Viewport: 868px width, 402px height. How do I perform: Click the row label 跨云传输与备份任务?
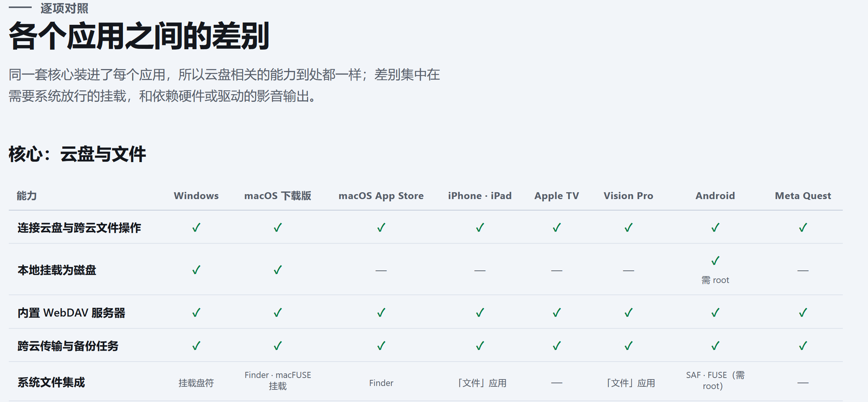pyautogui.click(x=68, y=346)
